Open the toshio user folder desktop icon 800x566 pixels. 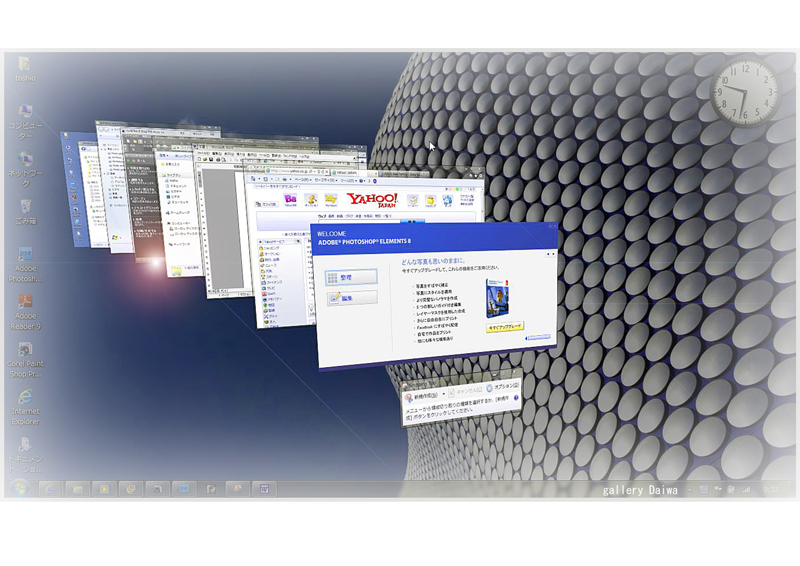(x=25, y=68)
